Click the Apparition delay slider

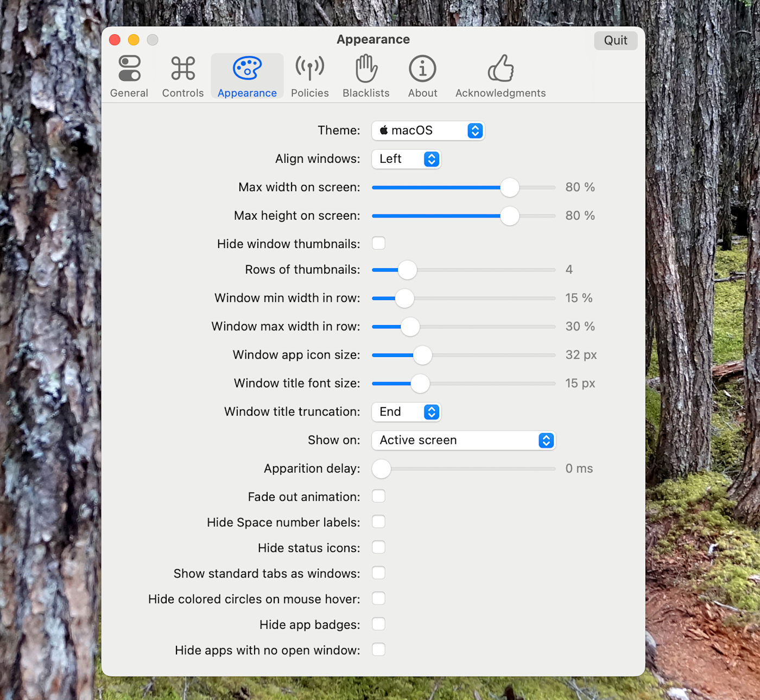[x=464, y=469]
